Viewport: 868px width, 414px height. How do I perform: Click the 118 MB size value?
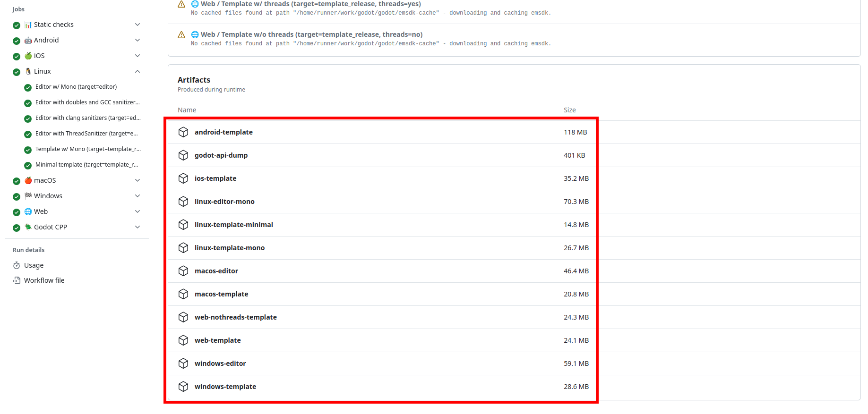[575, 132]
